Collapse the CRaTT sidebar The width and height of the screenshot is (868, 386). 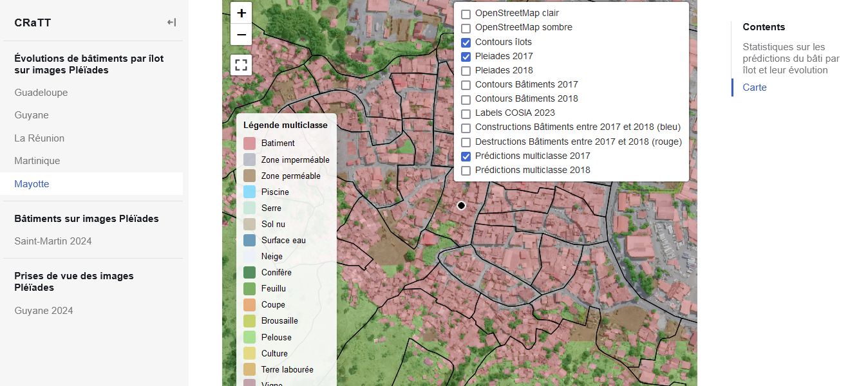click(171, 23)
